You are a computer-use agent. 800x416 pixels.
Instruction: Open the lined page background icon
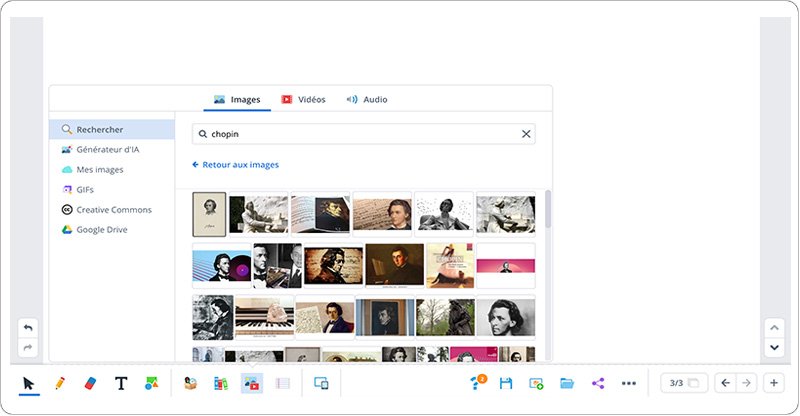282,383
